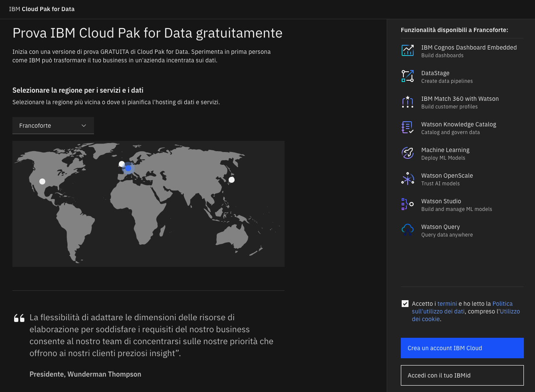Click the Watson Knowledge Catalog icon

tap(408, 127)
